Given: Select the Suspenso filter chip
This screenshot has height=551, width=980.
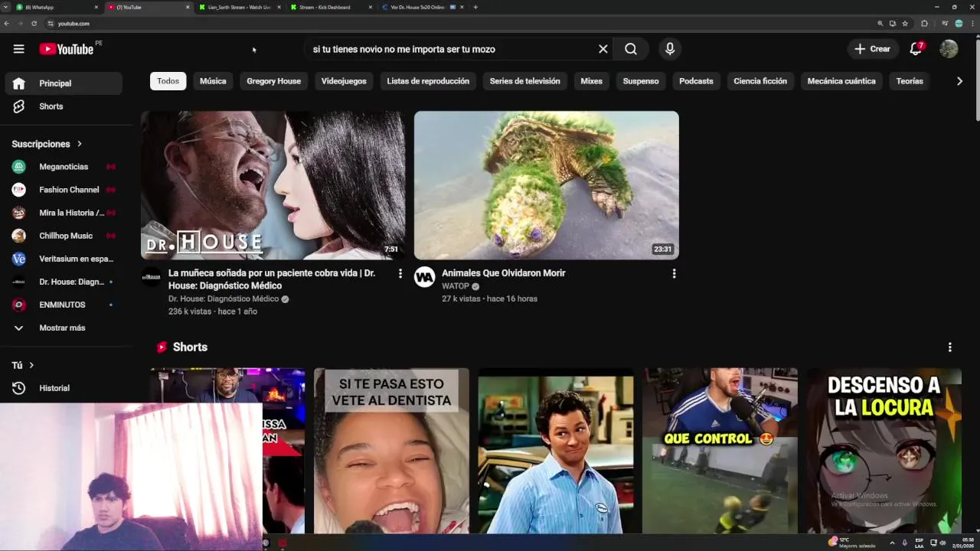Looking at the screenshot, I should click(641, 81).
